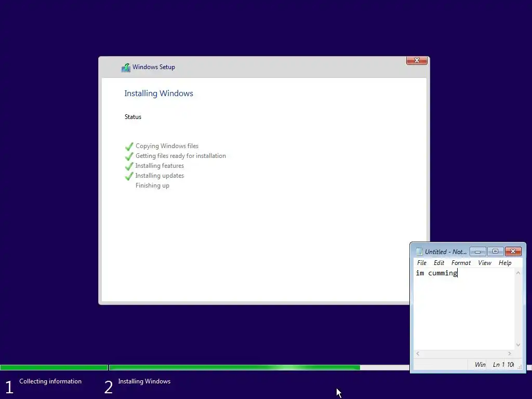Click the 'Status' label

click(x=132, y=117)
